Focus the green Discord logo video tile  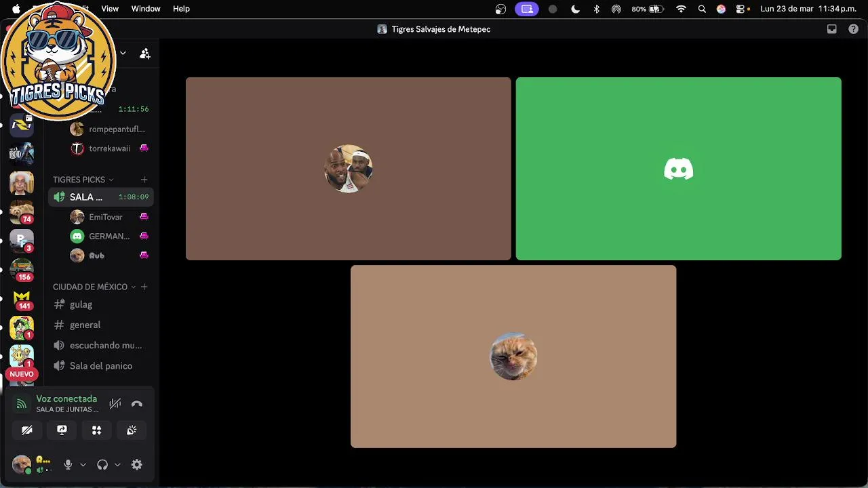[679, 169]
